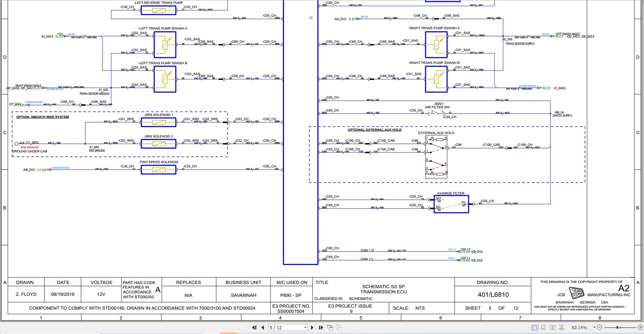Click the green /11.E5 cross-reference link

(42, 170)
